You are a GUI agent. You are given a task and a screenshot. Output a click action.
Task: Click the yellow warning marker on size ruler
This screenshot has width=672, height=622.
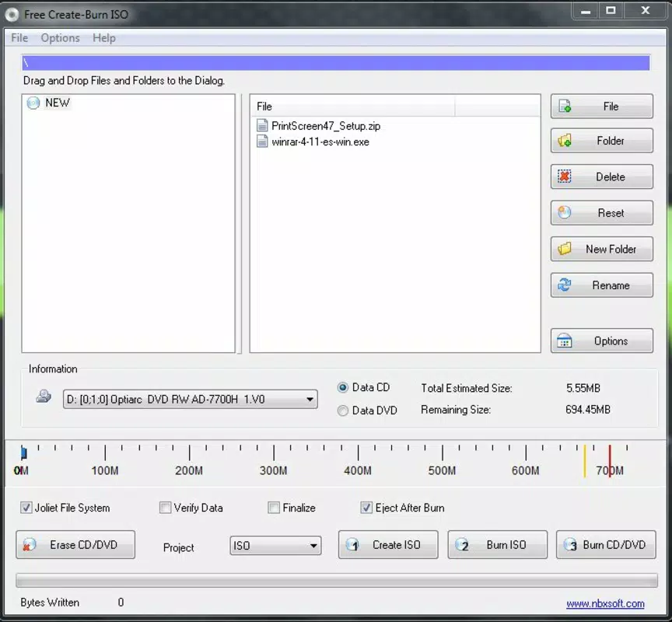[585, 461]
